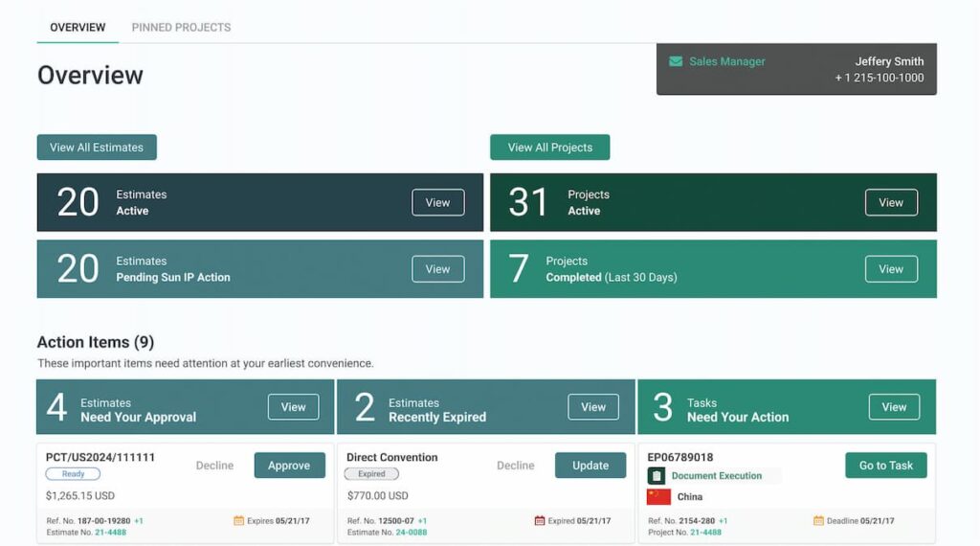Open the Document Execution link
Screen dimensions: 980x546
[x=716, y=476]
